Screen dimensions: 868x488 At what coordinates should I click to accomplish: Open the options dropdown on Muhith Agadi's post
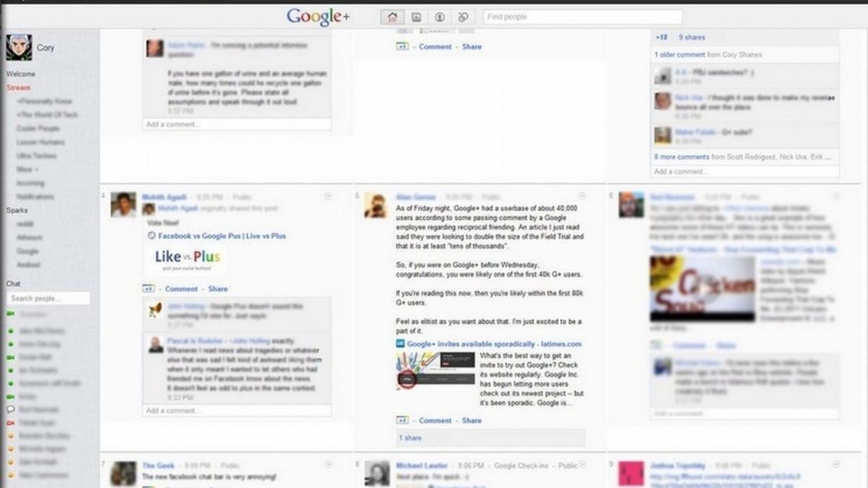point(329,195)
